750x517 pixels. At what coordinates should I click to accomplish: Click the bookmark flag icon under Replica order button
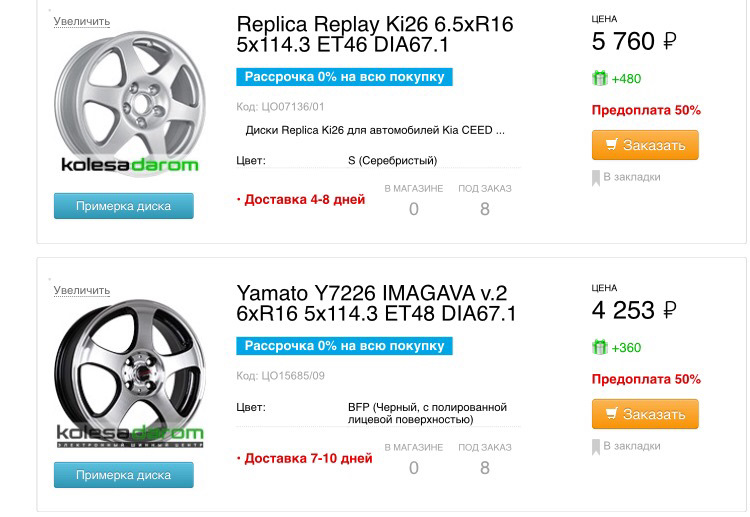[x=596, y=177]
